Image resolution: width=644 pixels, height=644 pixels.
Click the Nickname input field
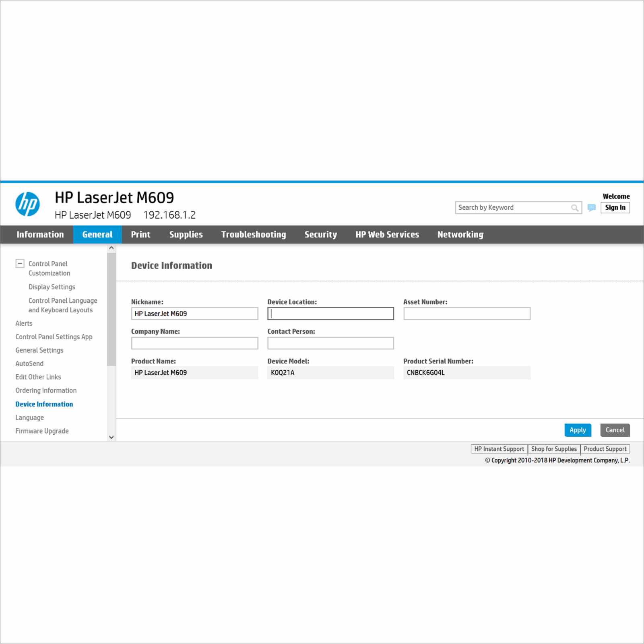(194, 314)
